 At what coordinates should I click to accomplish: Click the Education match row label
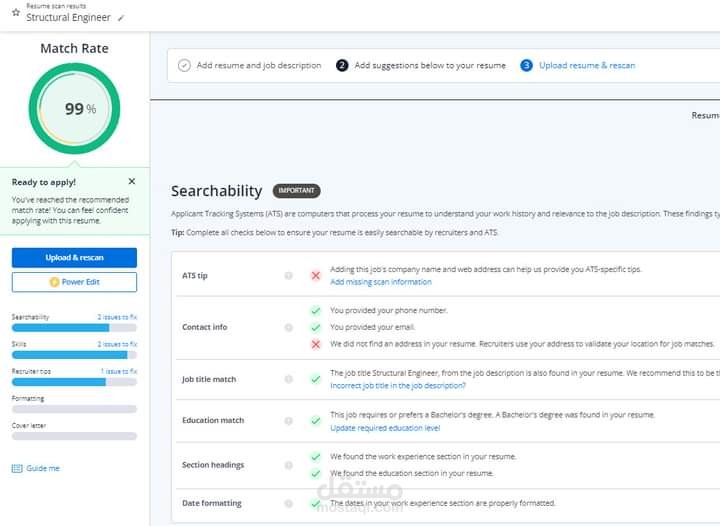coord(213,420)
